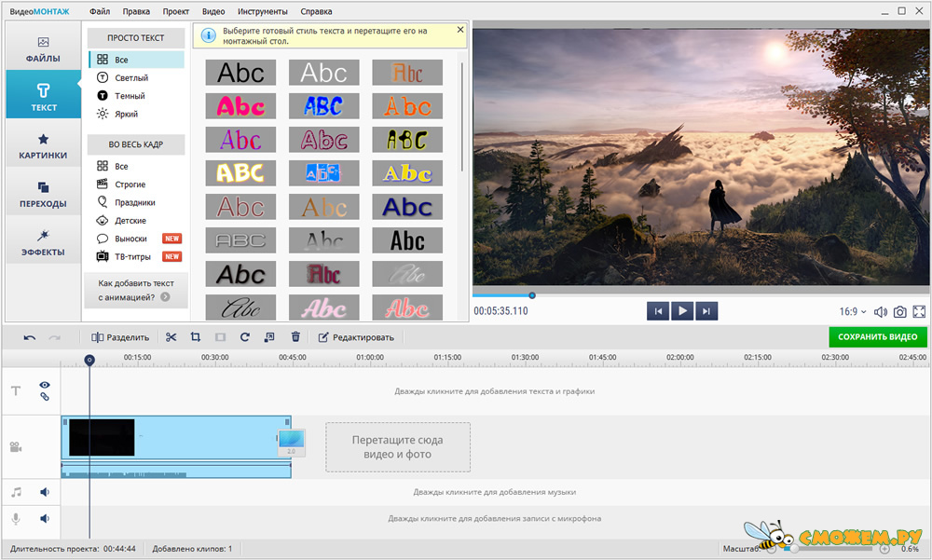
Task: Click the preview progress slider handle
Action: (532, 295)
